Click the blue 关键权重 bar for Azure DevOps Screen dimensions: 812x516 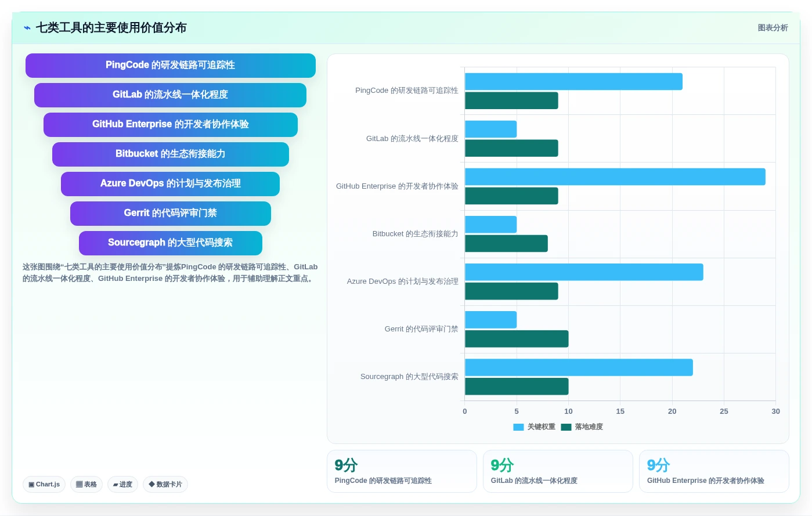pyautogui.click(x=584, y=272)
